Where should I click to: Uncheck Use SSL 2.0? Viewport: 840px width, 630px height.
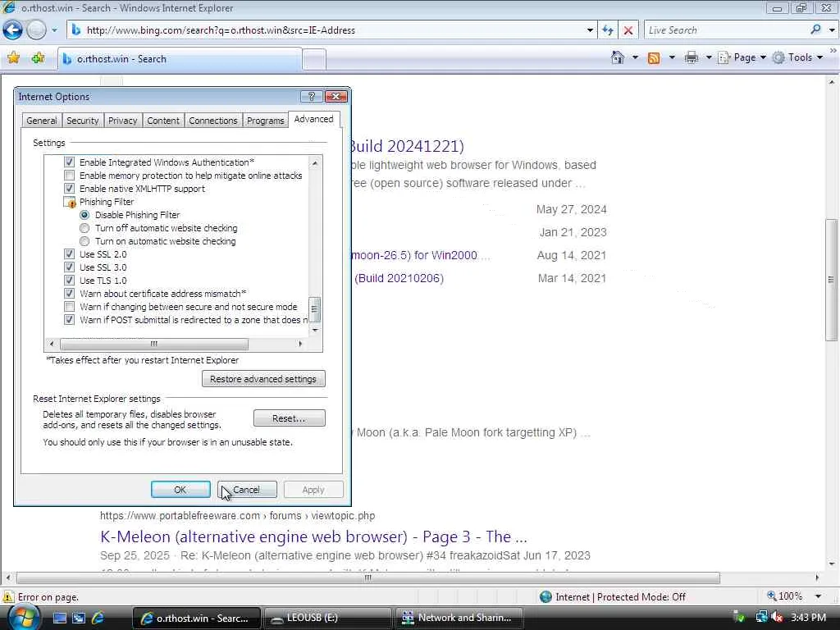tap(69, 254)
